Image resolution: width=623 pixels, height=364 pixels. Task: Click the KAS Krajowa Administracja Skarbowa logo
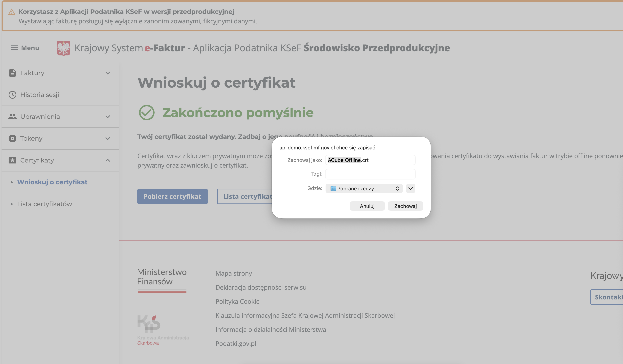point(149,324)
